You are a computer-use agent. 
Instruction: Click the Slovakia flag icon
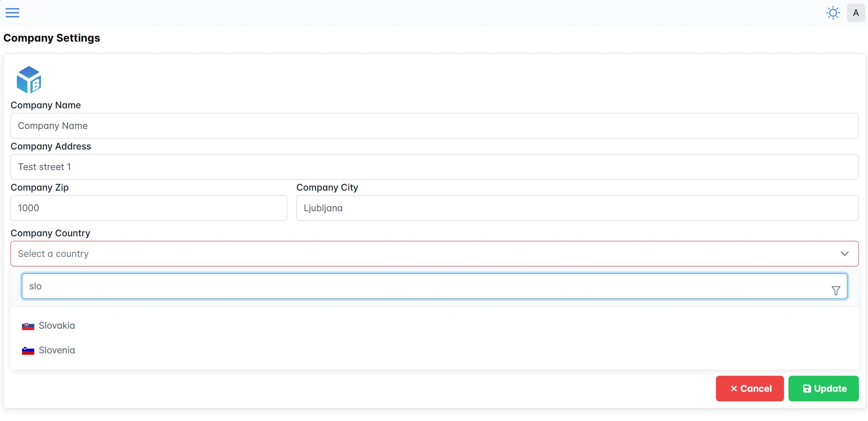(x=28, y=326)
